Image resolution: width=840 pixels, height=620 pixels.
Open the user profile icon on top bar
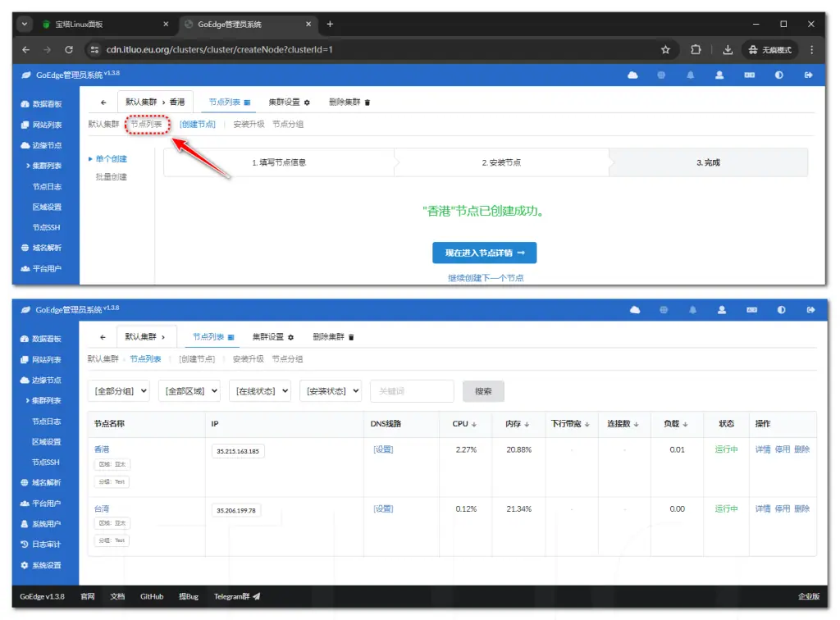pyautogui.click(x=719, y=75)
